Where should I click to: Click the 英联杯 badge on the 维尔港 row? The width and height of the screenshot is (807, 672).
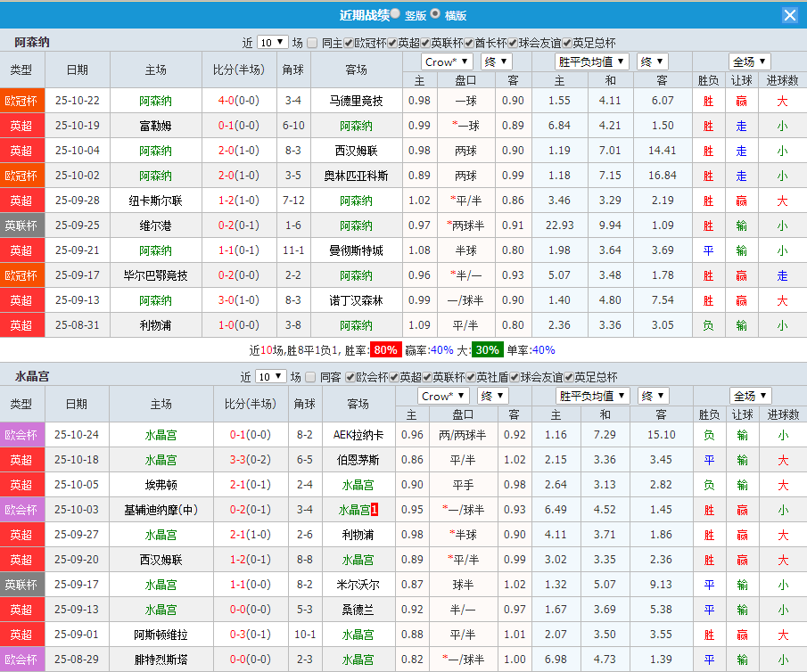point(21,225)
